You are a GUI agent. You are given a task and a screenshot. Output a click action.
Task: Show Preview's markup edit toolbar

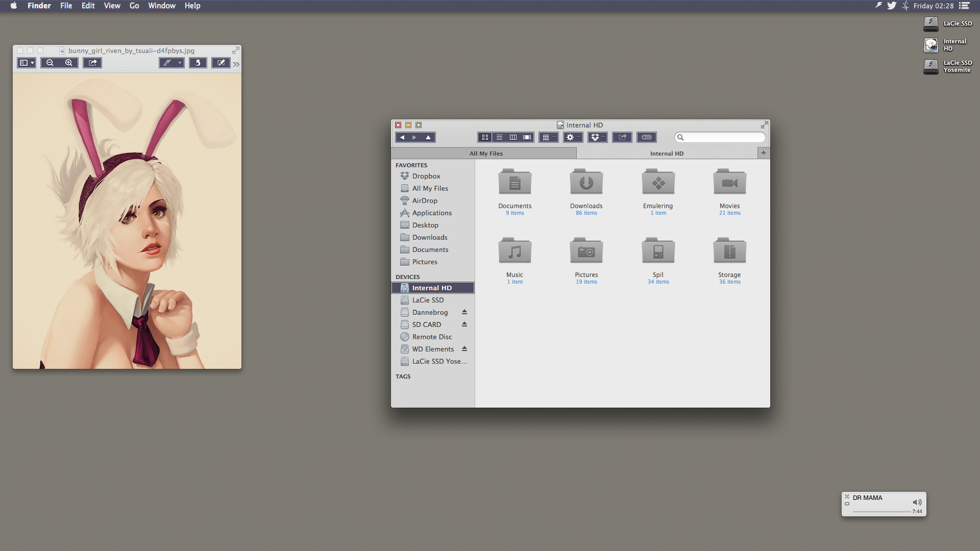(x=220, y=63)
